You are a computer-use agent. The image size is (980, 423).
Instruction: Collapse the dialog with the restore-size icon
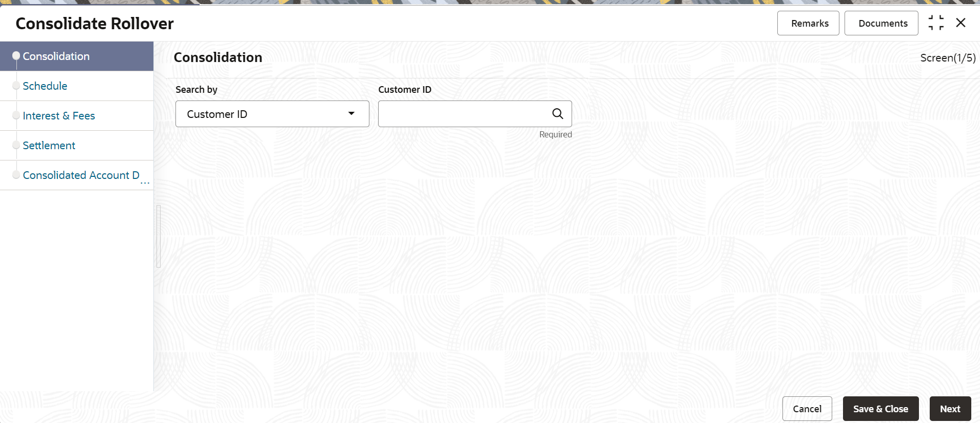pyautogui.click(x=936, y=23)
